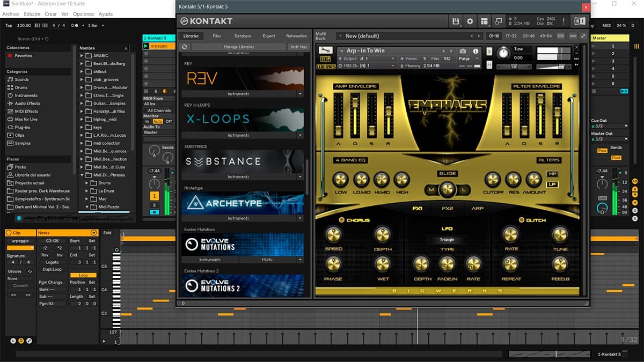Toggle the clip Loop button
This screenshot has width=644, height=362.
(83, 275)
